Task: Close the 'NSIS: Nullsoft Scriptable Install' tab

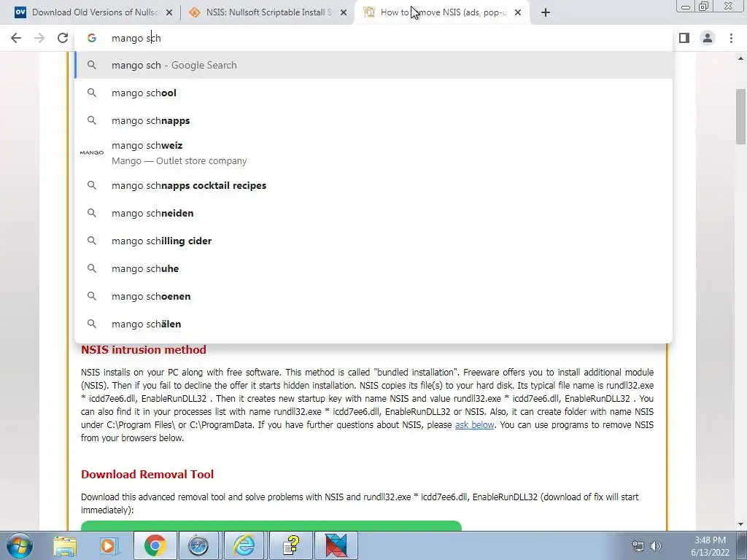Action: point(344,13)
